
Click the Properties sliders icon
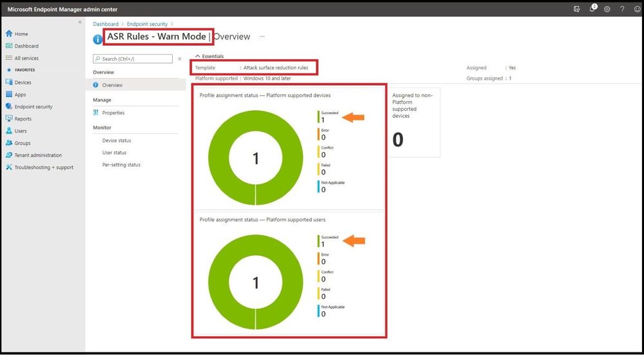(x=95, y=113)
